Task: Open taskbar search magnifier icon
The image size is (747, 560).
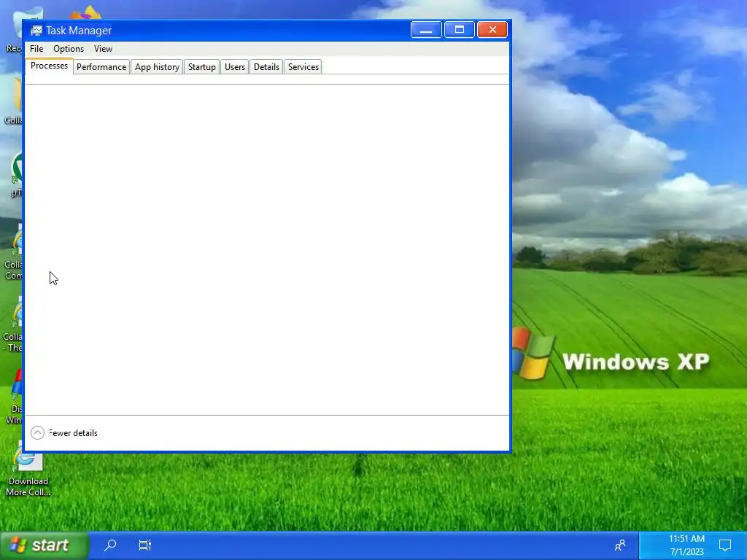Action: pos(111,545)
